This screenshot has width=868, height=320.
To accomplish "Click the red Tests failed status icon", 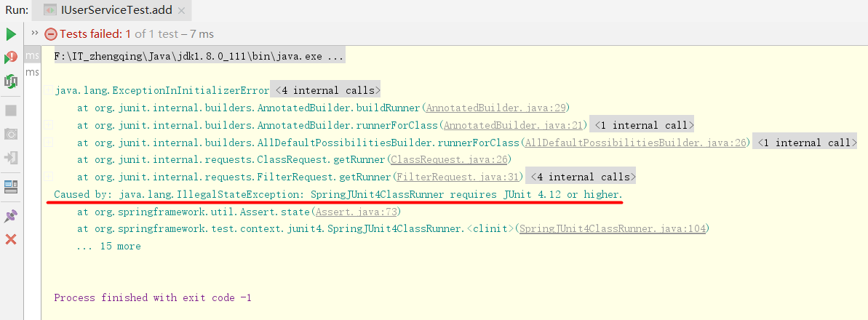I will [51, 34].
